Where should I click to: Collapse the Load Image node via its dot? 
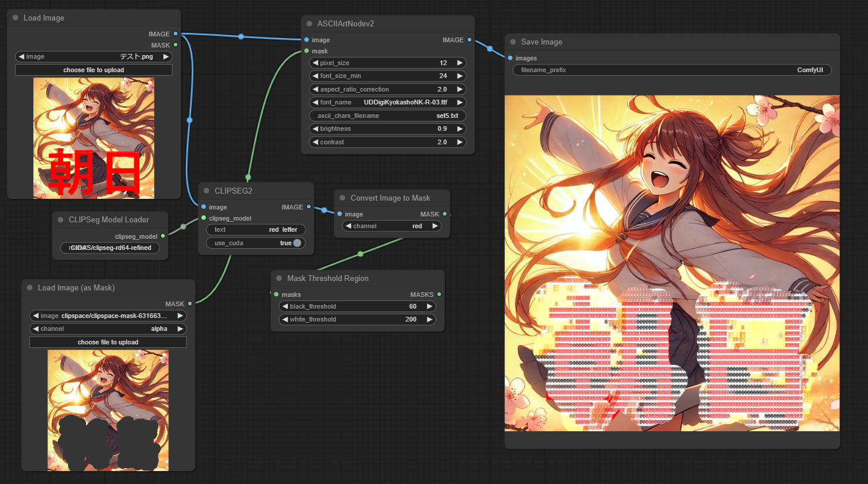coord(16,18)
